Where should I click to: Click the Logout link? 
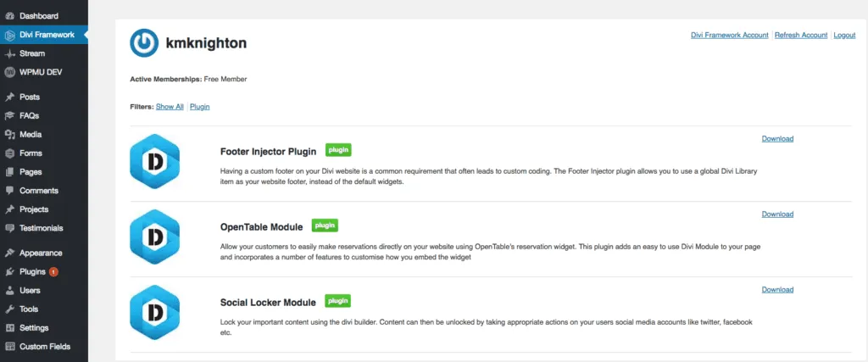point(844,35)
